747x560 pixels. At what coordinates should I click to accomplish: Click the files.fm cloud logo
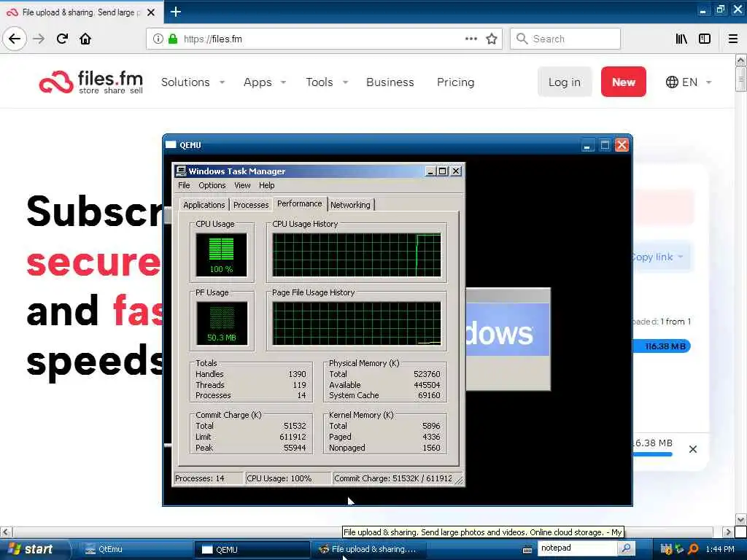point(55,82)
